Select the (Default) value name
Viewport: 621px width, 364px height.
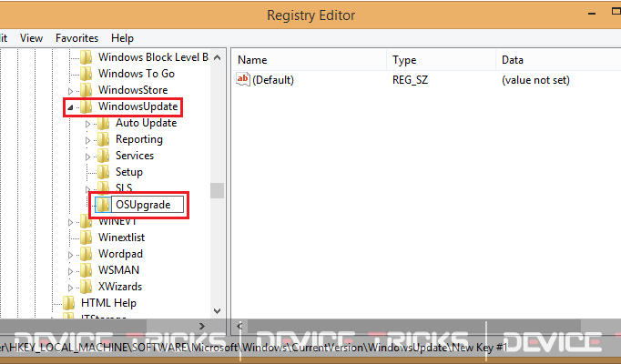coord(273,80)
